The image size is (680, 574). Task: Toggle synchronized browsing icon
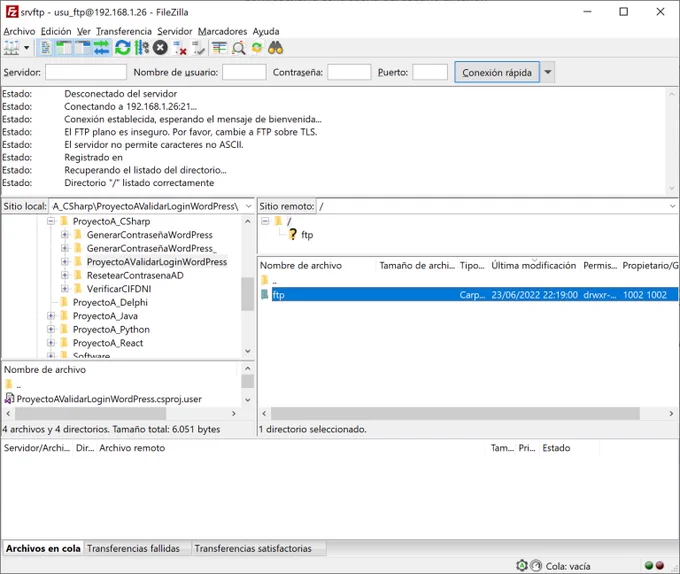tap(257, 48)
